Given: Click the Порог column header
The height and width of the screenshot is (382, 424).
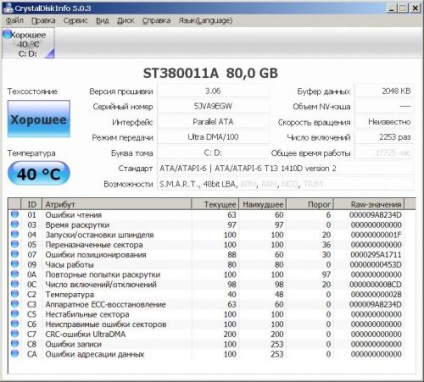Looking at the screenshot, I should pos(310,204).
